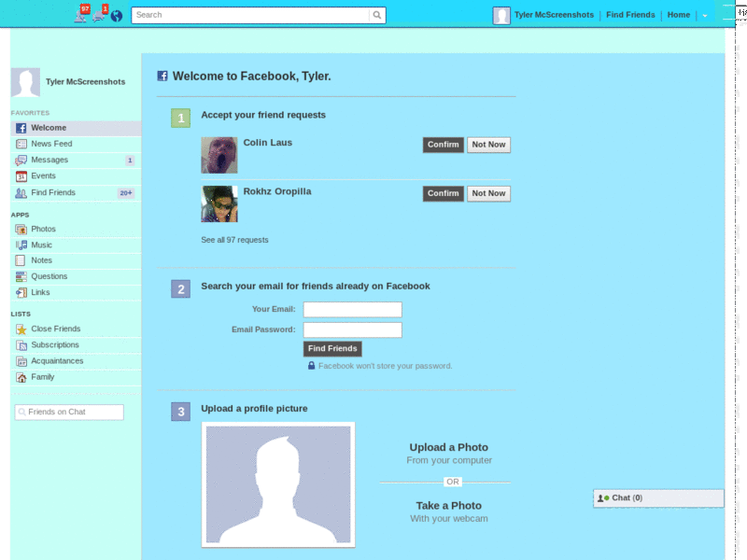The width and height of the screenshot is (747, 560).
Task: Open Photos in the Apps list
Action: pyautogui.click(x=76, y=229)
